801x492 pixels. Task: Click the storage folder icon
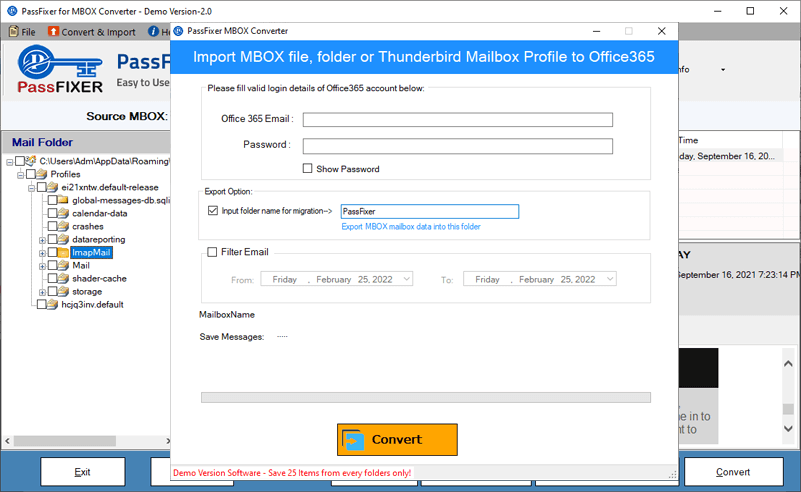(63, 292)
